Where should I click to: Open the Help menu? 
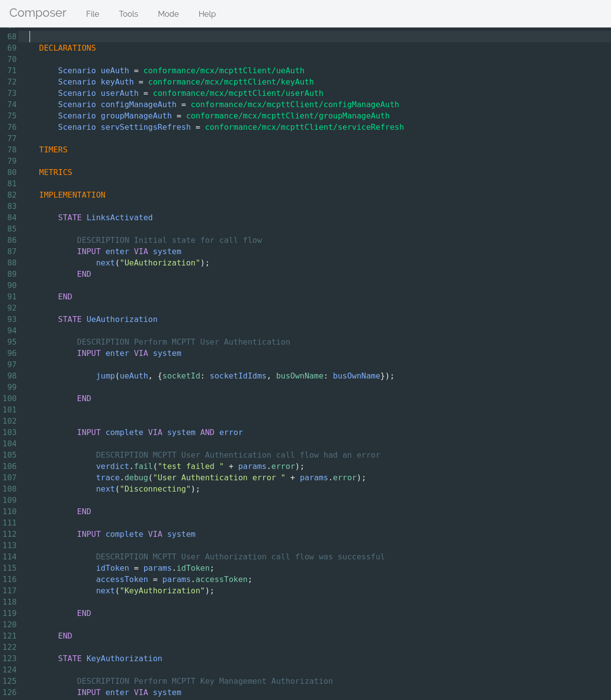[x=207, y=14]
